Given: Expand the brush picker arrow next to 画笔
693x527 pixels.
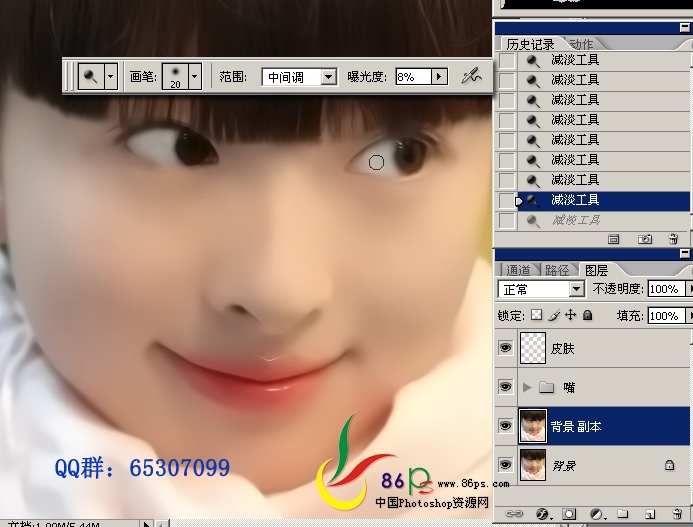Looking at the screenshot, I should point(195,76).
